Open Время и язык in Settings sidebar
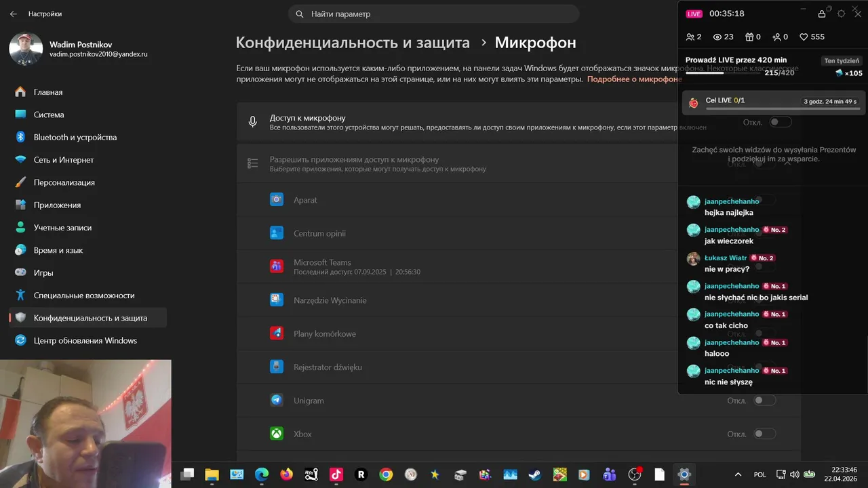This screenshot has height=488, width=868. coord(87,250)
